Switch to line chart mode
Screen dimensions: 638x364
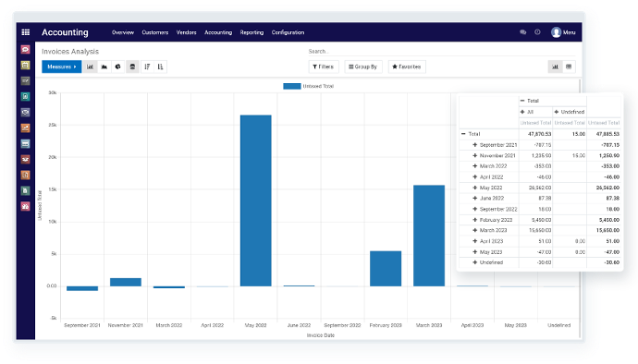pos(104,67)
